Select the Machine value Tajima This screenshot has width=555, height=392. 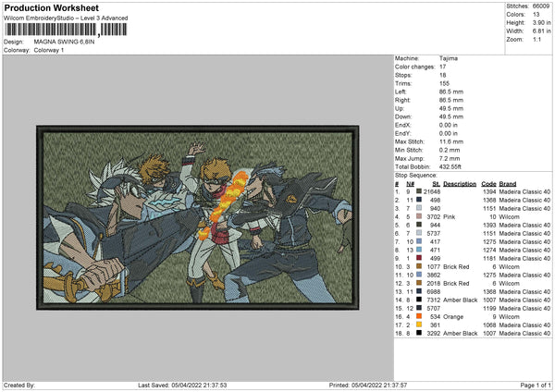449,58
